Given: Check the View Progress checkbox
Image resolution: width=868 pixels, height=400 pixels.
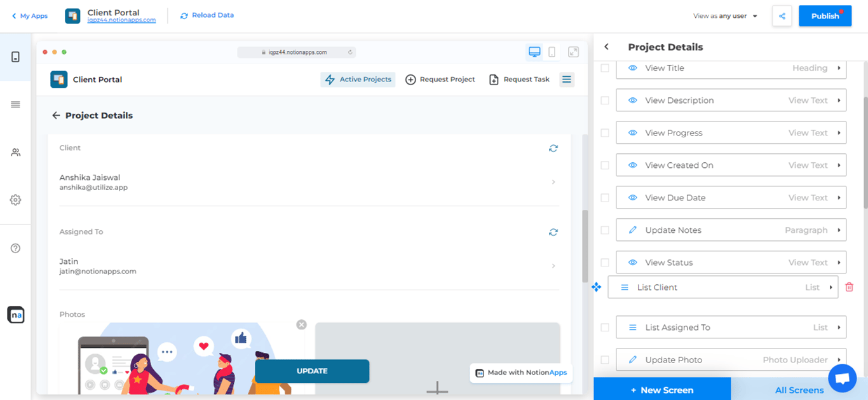Looking at the screenshot, I should (x=605, y=133).
